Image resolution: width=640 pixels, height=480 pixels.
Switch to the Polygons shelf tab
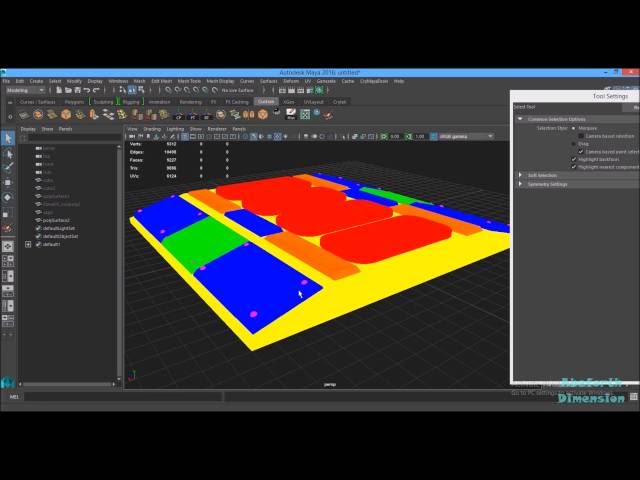pos(74,102)
